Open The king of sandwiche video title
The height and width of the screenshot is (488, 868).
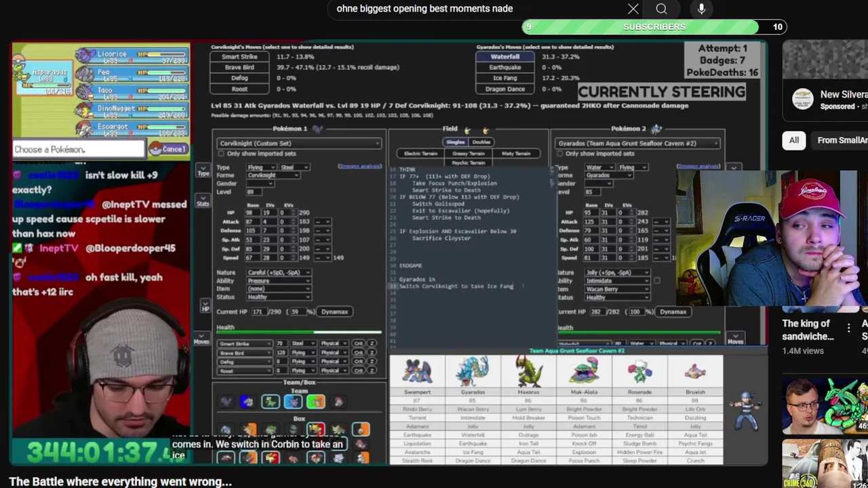pyautogui.click(x=808, y=330)
